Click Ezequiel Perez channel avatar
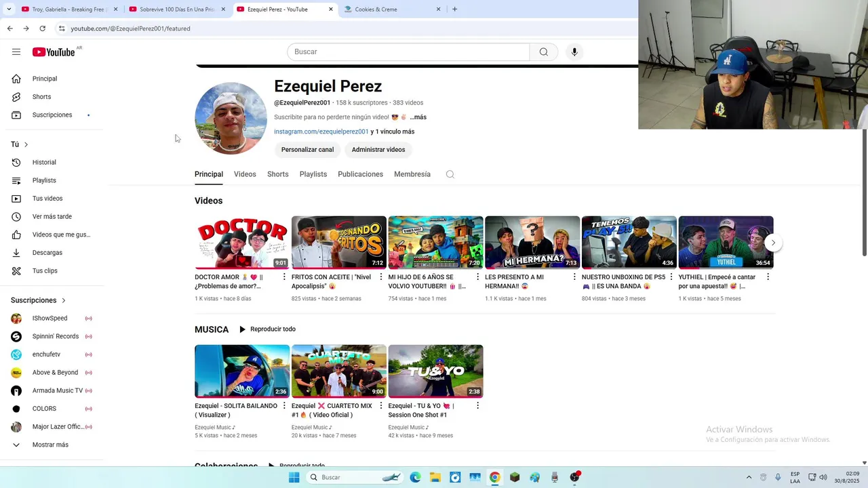The image size is (868, 488). pos(231,119)
